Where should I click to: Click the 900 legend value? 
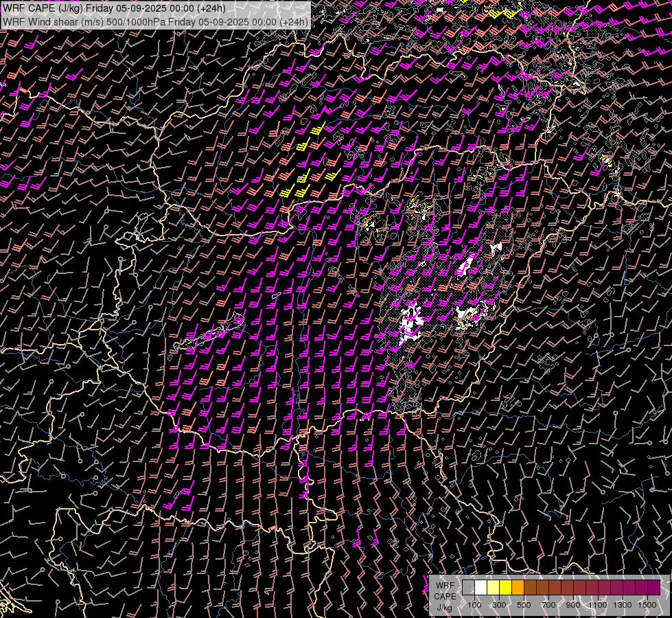point(573,605)
